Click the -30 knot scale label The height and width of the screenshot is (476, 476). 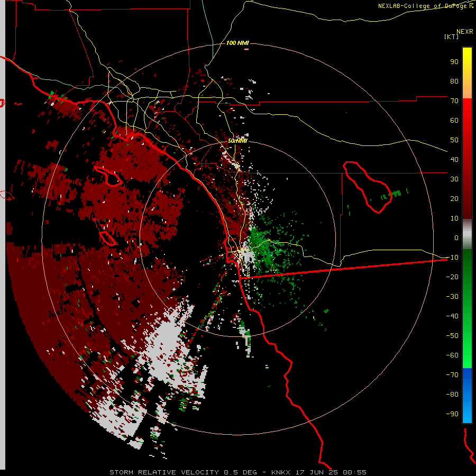pyautogui.click(x=452, y=297)
